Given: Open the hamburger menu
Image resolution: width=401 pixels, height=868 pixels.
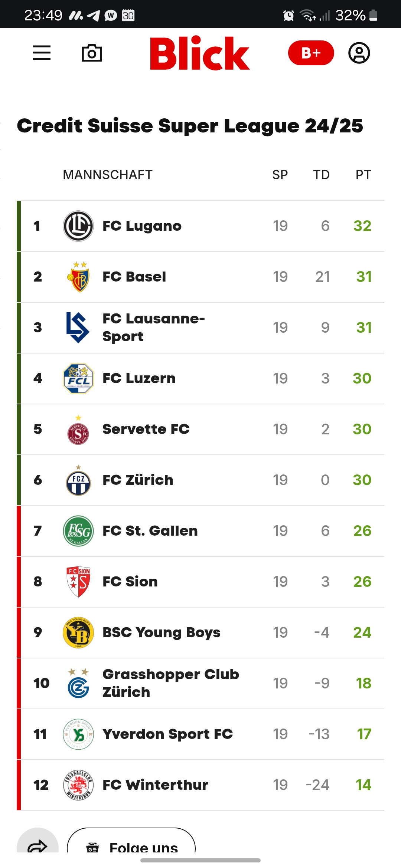Looking at the screenshot, I should click(x=42, y=53).
